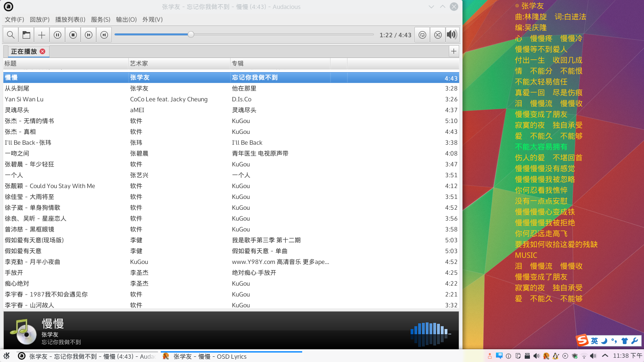
Task: Click the add files plus icon
Action: point(42,35)
